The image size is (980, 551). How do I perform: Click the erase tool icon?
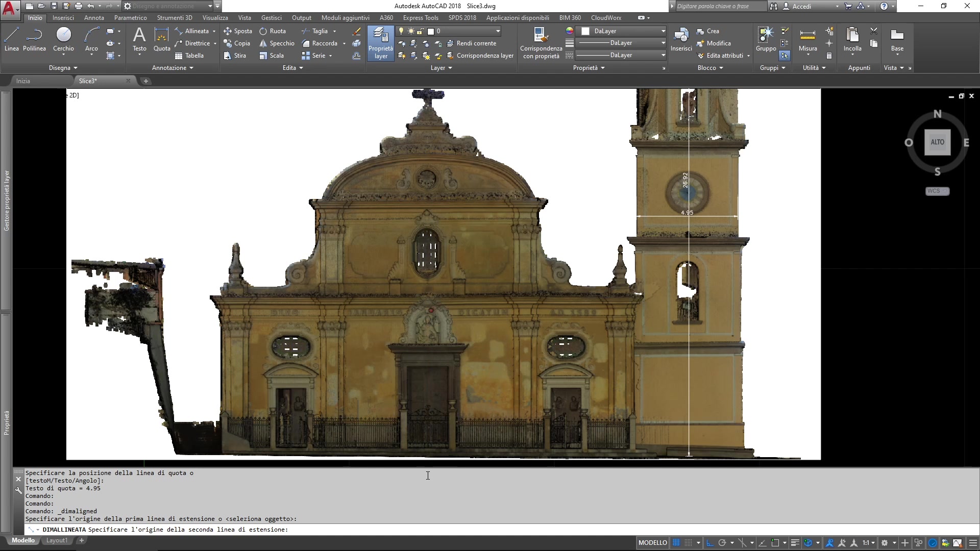(x=357, y=31)
